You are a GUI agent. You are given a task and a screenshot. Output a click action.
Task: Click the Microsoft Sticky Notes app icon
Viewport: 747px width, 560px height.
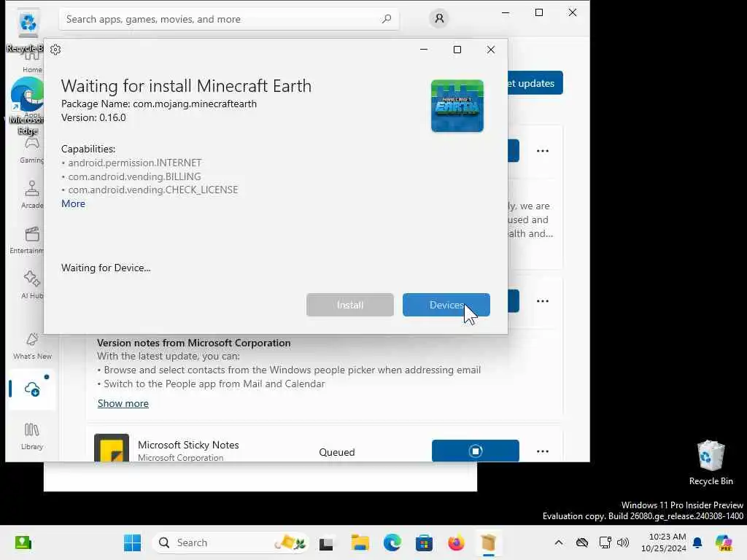click(112, 448)
